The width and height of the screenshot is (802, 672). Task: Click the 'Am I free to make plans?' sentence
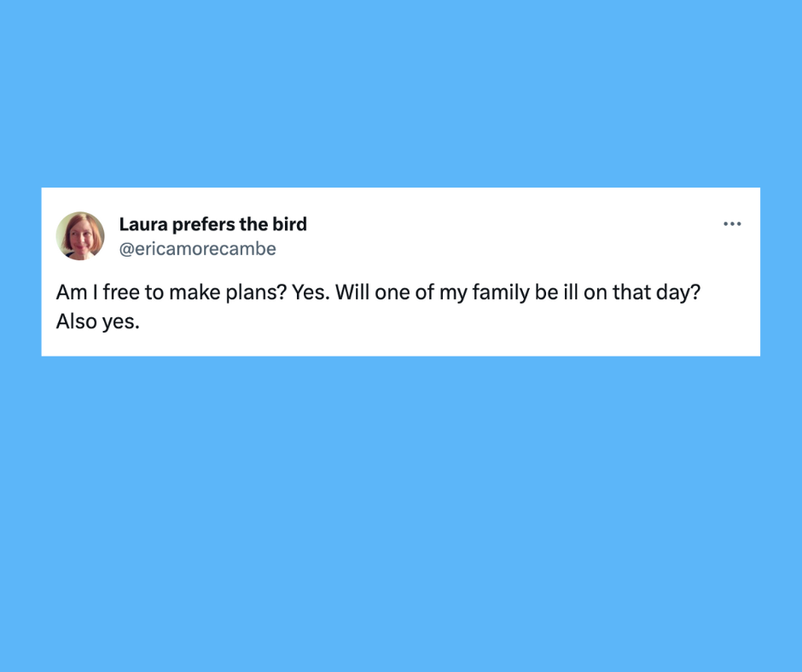(x=171, y=293)
